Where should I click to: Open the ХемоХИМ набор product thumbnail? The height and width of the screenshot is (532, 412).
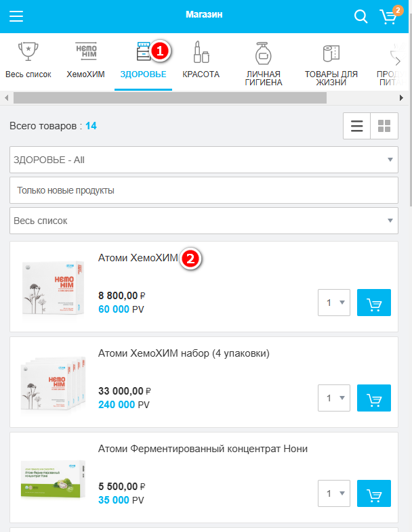click(x=52, y=382)
